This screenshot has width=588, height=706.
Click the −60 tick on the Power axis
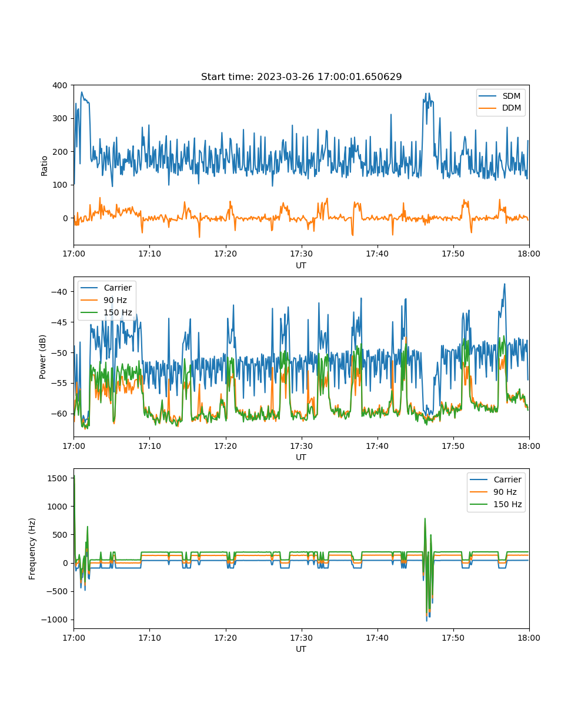tap(60, 414)
